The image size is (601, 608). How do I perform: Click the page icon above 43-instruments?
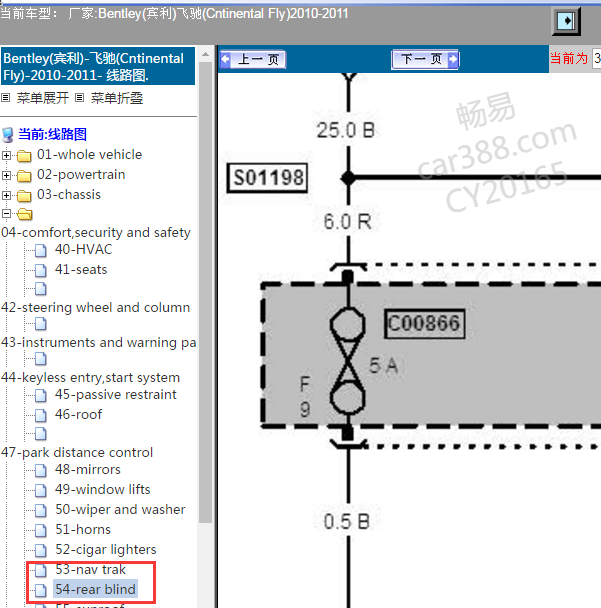41,323
